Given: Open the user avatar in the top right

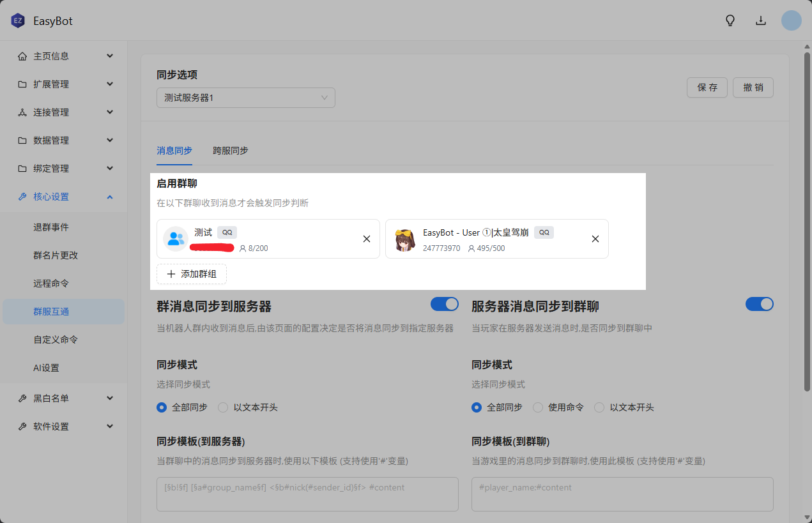Looking at the screenshot, I should (x=791, y=20).
